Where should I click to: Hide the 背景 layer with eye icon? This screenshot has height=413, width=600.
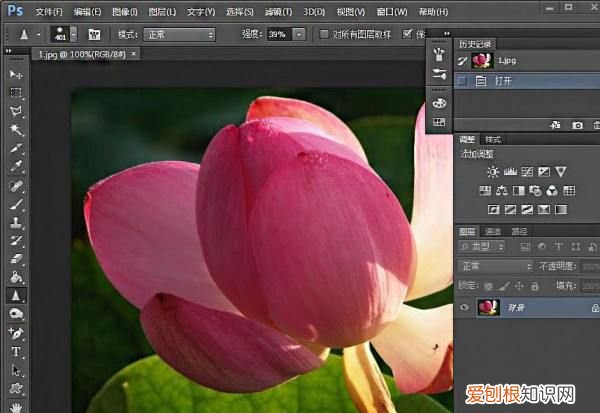(x=464, y=308)
